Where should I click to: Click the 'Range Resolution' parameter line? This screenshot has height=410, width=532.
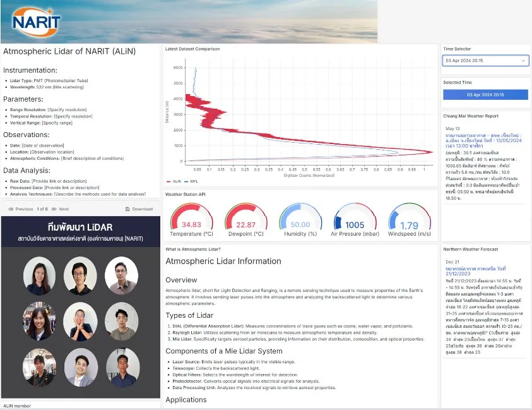pos(48,110)
